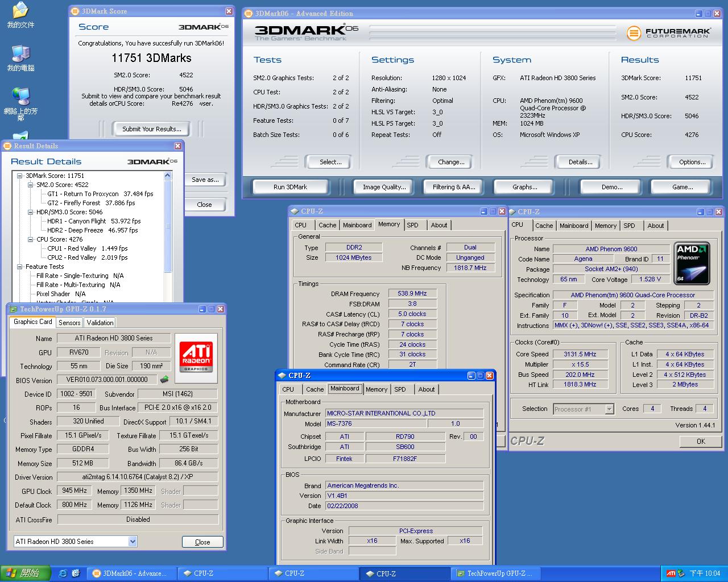The width and height of the screenshot is (728, 582).
Task: Select GT1 - Return To Proxycon row
Action: [x=100, y=194]
